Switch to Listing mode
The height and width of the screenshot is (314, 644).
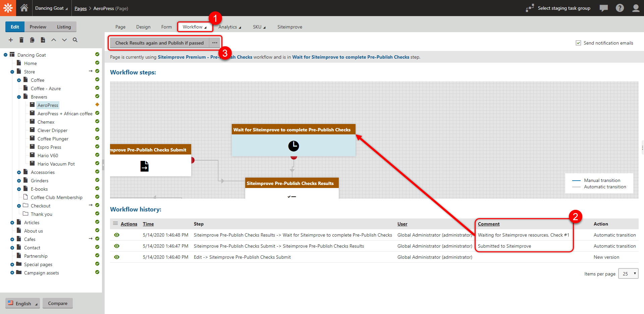[64, 27]
